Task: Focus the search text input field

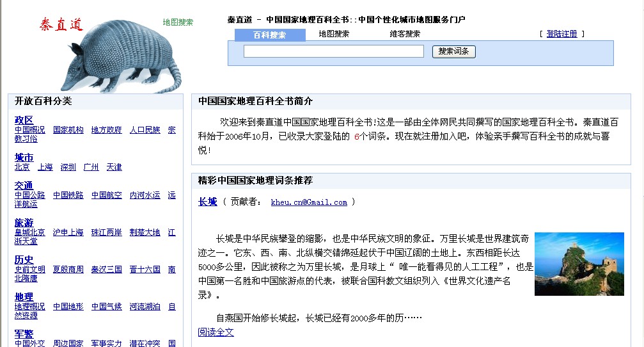Action: click(x=333, y=51)
